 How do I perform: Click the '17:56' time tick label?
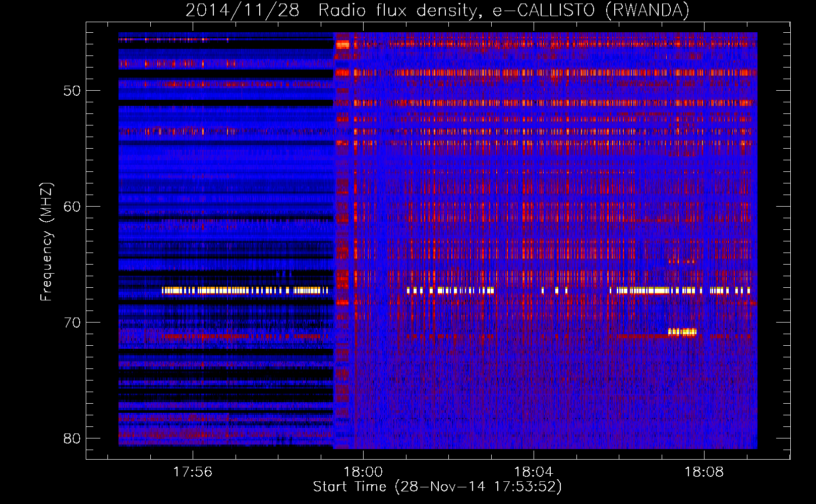(x=193, y=472)
